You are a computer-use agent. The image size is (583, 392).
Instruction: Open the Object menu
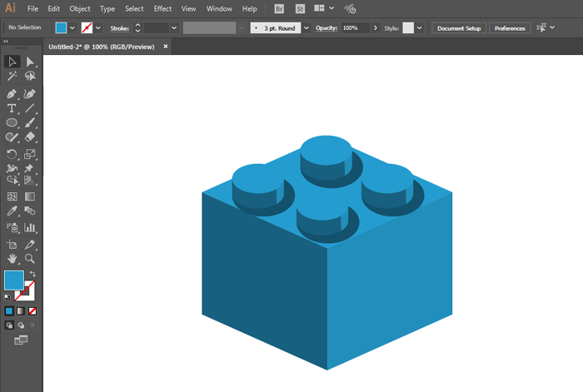coord(80,8)
